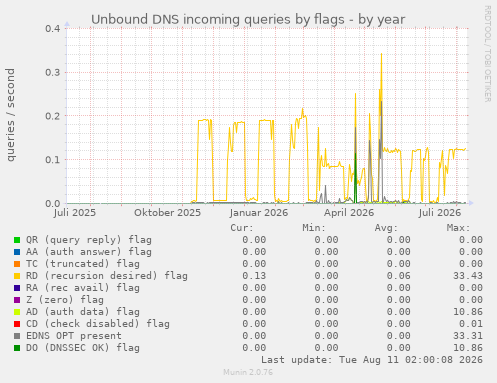Click the 'Juli 2025' x-axis label

[75, 213]
